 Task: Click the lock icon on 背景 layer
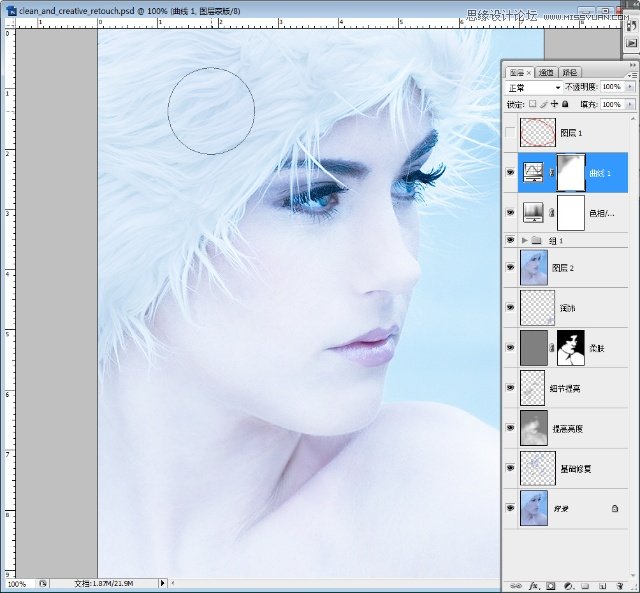click(x=615, y=508)
